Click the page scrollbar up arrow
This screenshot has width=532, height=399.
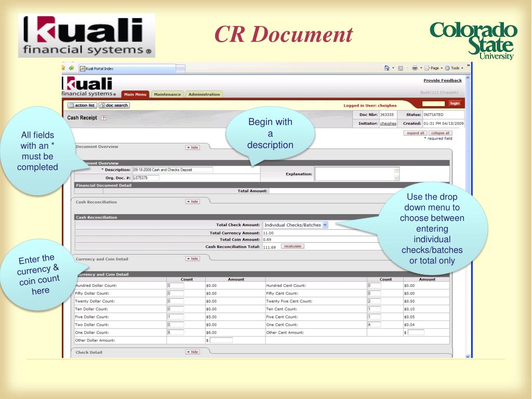[468, 78]
